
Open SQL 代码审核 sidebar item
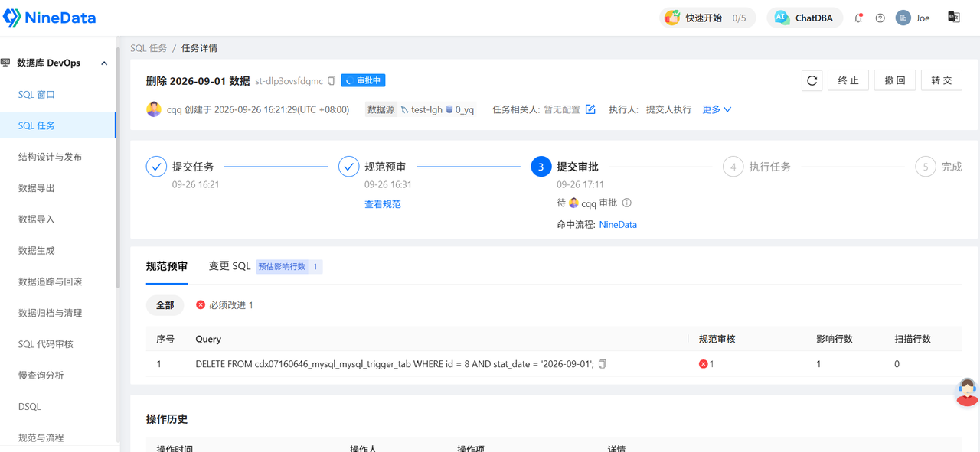[x=46, y=344]
